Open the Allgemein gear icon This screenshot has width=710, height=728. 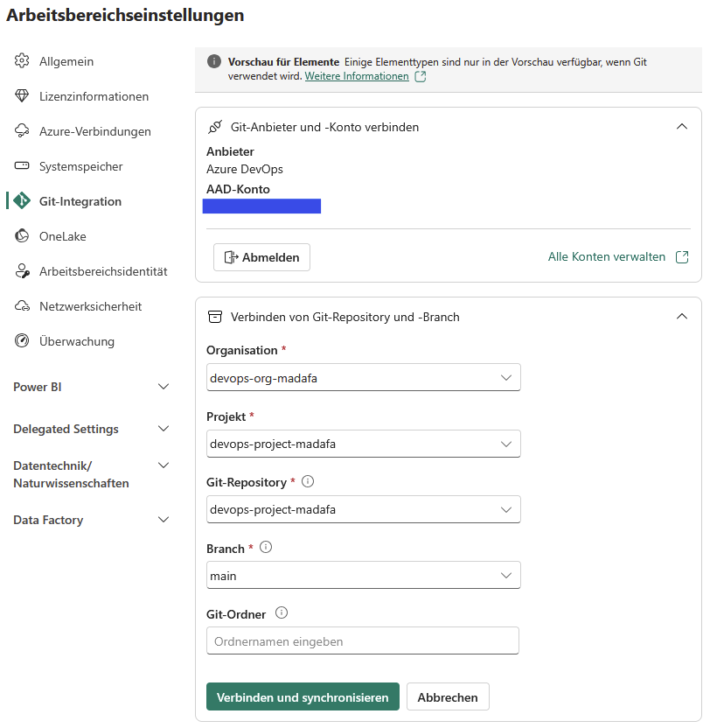coord(22,61)
